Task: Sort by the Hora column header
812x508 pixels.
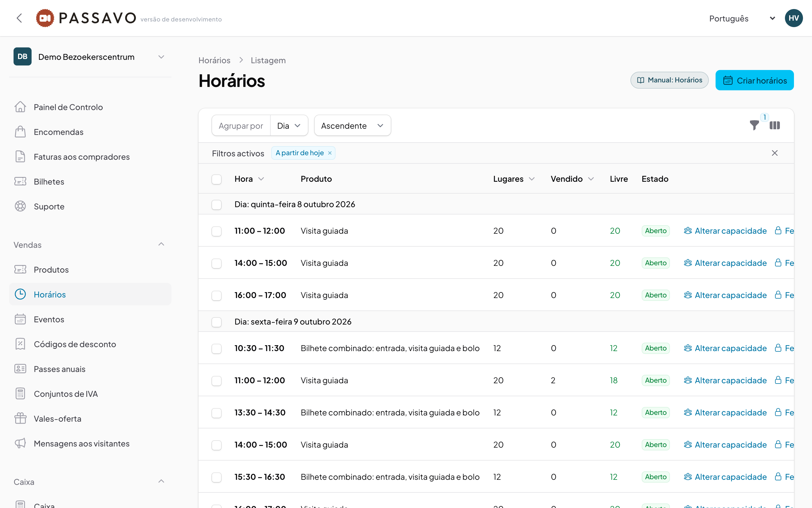Action: point(249,179)
